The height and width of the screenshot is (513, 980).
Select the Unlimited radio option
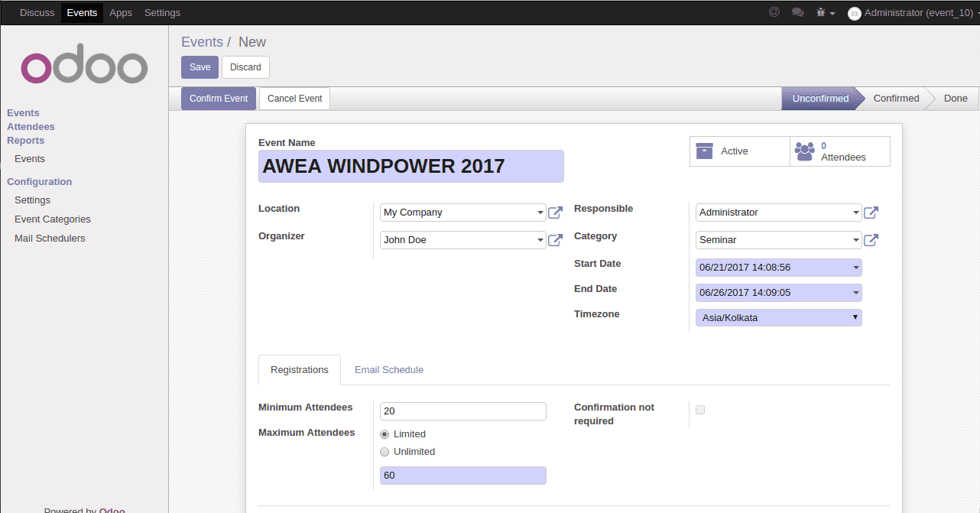(x=385, y=451)
